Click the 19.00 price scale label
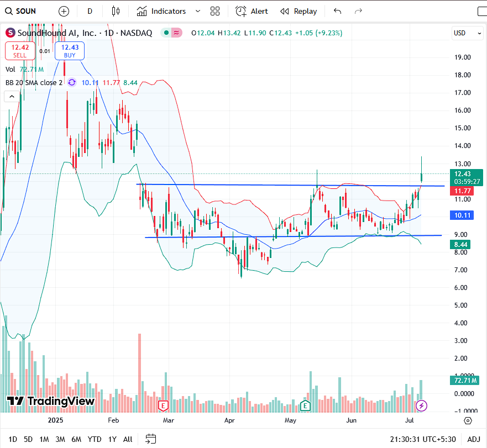 [462, 57]
